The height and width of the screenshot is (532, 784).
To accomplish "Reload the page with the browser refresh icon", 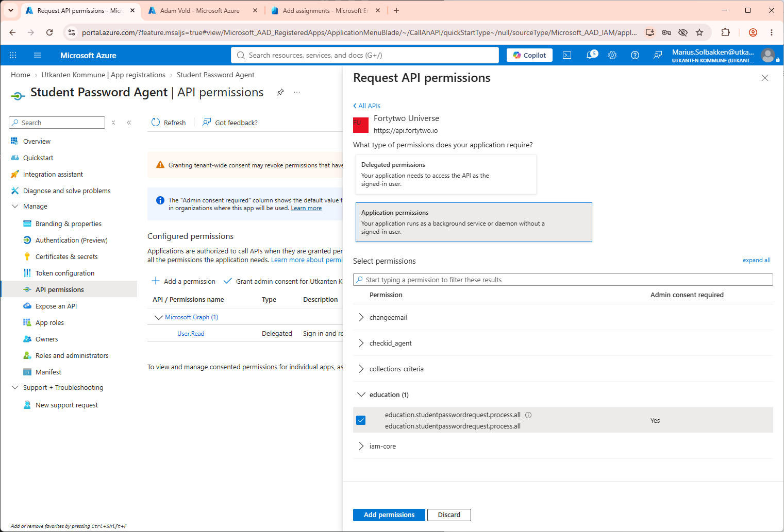I will (49, 32).
